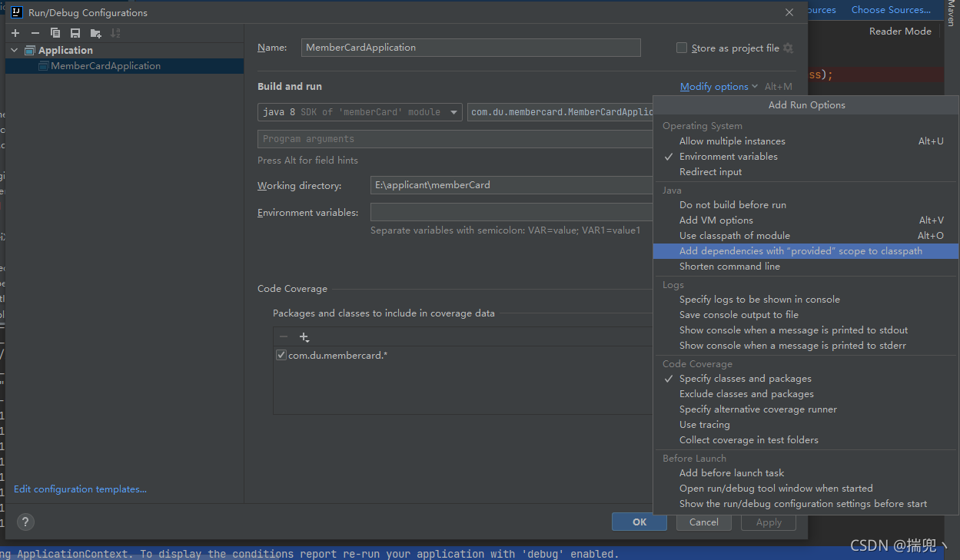This screenshot has height=560, width=960.
Task: Add a package to coverage data
Action: (x=303, y=336)
